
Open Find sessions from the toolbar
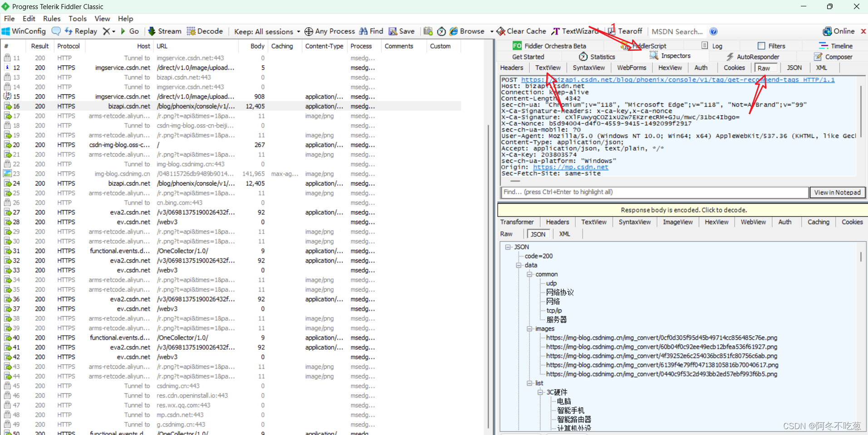tap(371, 31)
